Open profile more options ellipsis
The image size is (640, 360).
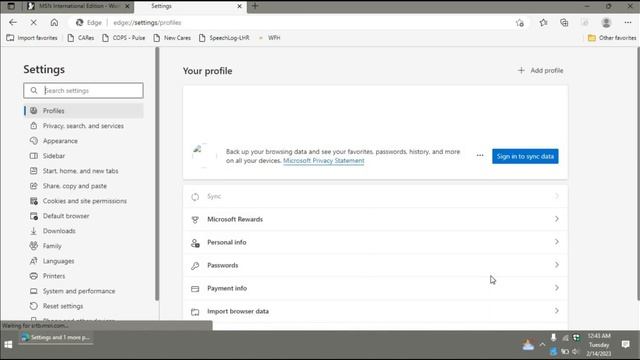click(480, 156)
